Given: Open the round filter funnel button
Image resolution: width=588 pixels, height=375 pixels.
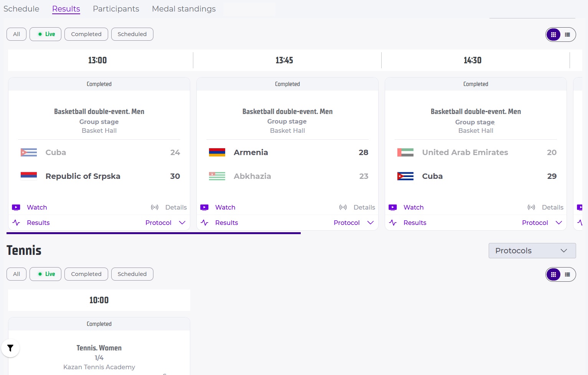Looking at the screenshot, I should pos(10,348).
